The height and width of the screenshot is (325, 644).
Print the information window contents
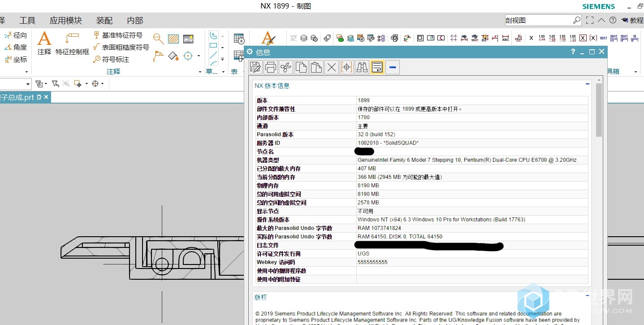[x=271, y=67]
